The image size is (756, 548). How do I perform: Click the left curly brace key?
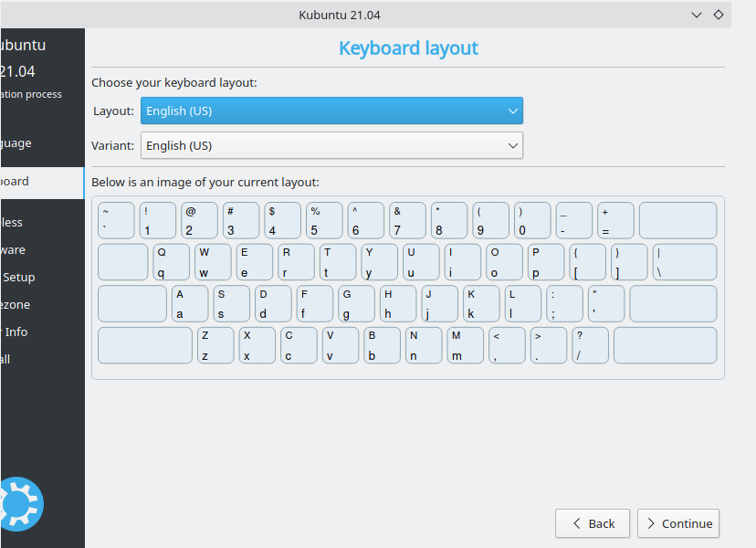coord(587,261)
